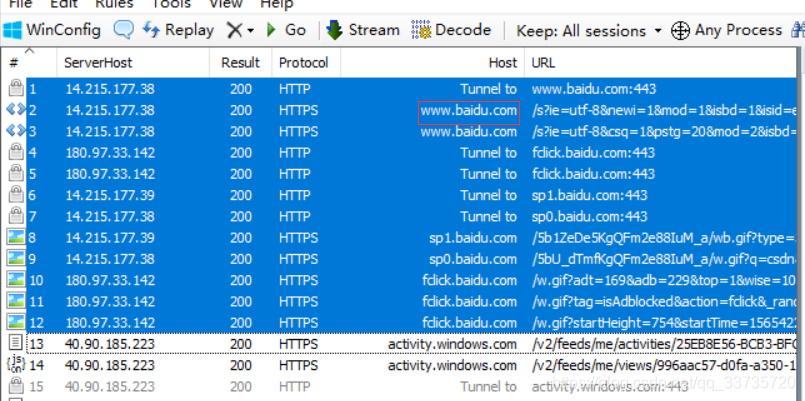Click lock icon of session 15
805x401 pixels.
click(x=16, y=386)
